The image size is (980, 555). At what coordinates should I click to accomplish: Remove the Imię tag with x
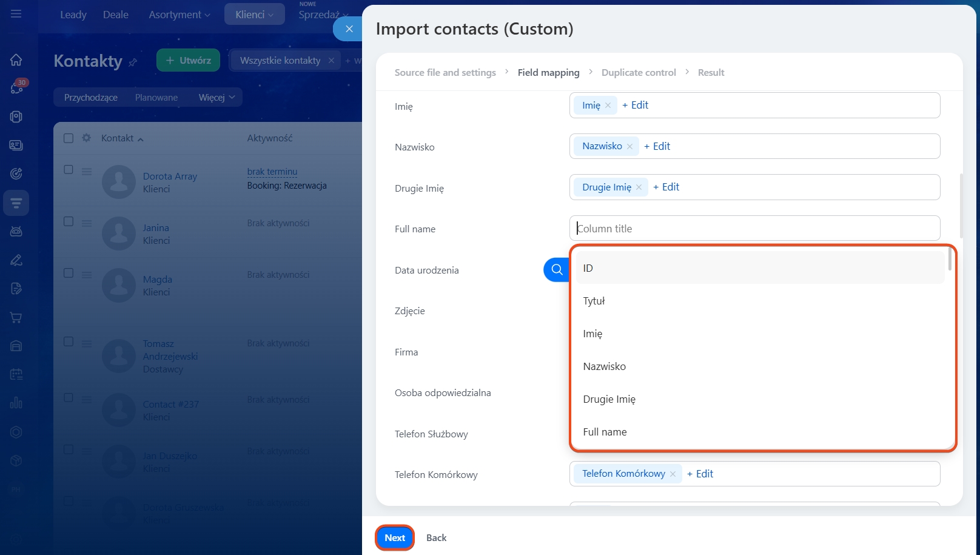click(608, 106)
